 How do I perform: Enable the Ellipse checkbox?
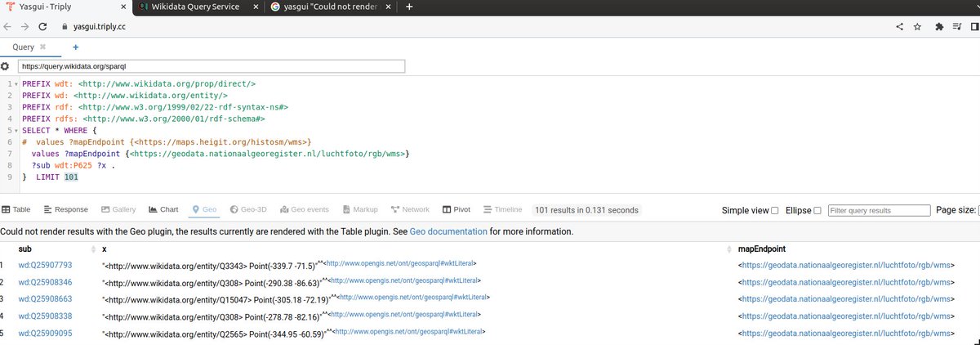click(x=817, y=211)
